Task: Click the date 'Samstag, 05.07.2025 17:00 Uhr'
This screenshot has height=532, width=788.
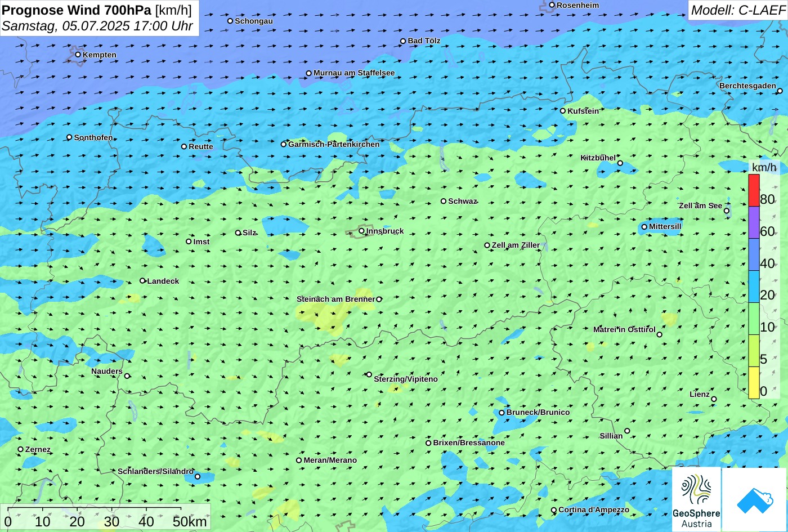Action: [x=97, y=26]
